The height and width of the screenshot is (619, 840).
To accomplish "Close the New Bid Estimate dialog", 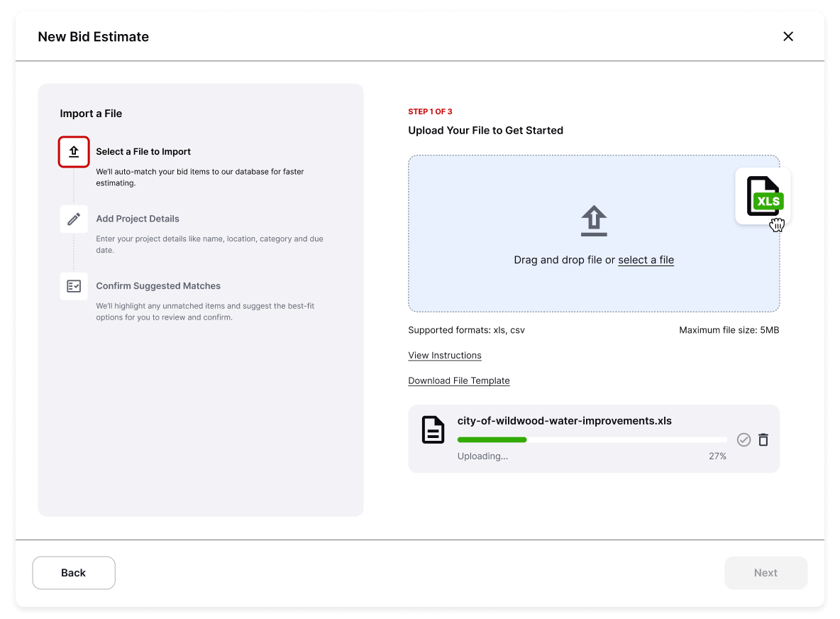I will click(x=787, y=36).
